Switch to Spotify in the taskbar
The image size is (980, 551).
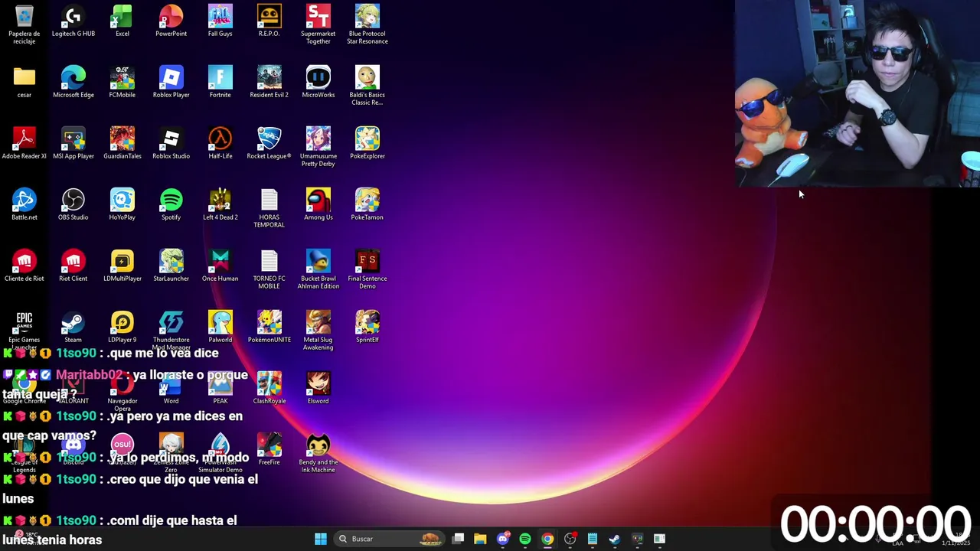point(525,539)
